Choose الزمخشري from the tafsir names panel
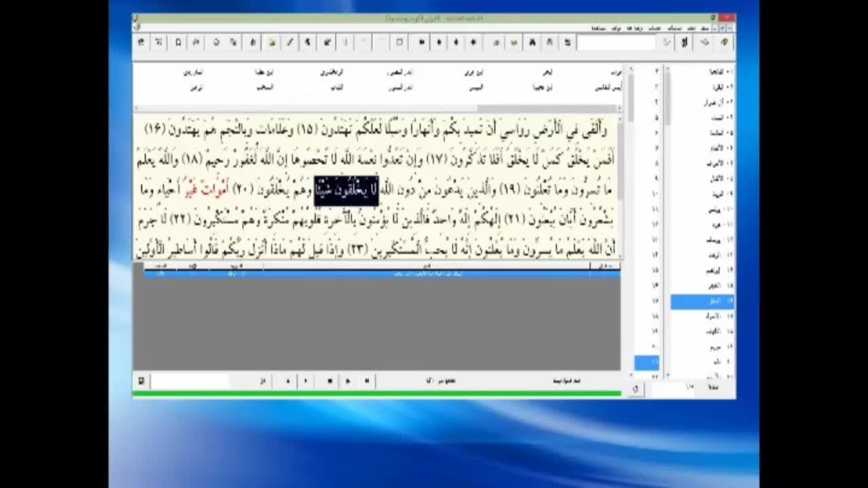The width and height of the screenshot is (868, 488). click(x=332, y=72)
